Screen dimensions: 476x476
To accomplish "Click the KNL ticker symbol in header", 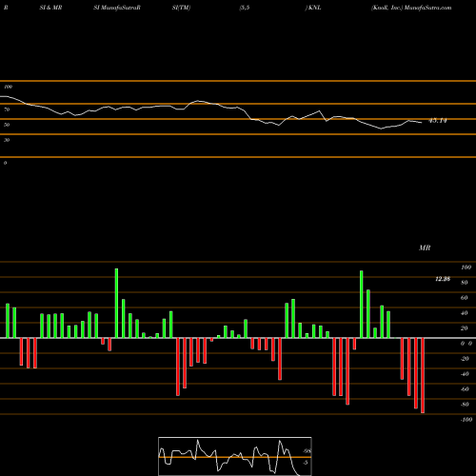I will pyautogui.click(x=314, y=8).
